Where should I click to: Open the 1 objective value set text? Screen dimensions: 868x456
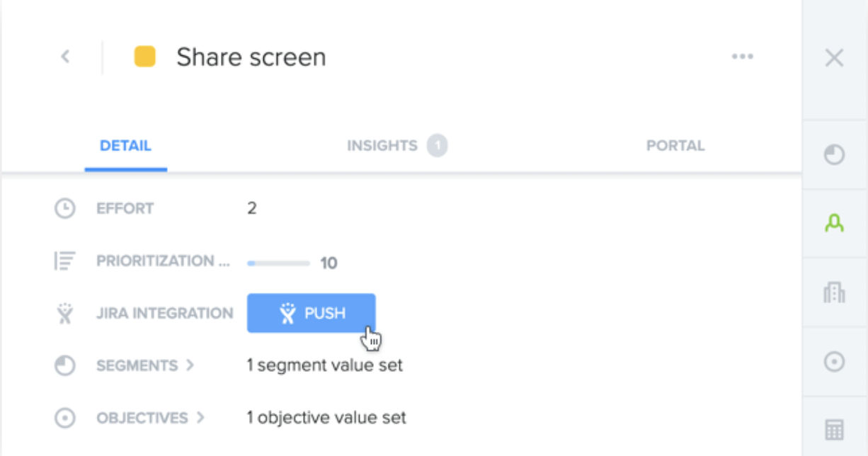(326, 418)
